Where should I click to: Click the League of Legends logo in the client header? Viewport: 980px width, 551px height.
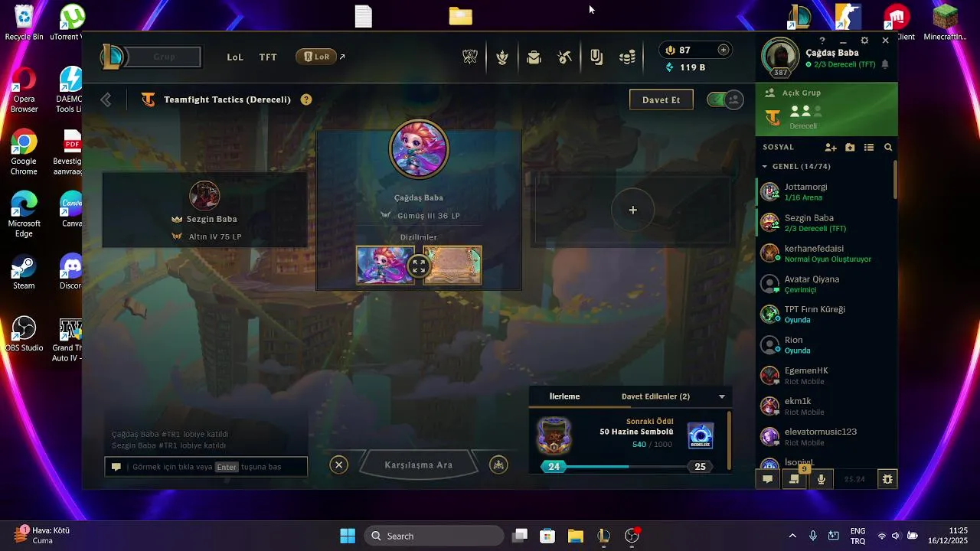(x=113, y=56)
